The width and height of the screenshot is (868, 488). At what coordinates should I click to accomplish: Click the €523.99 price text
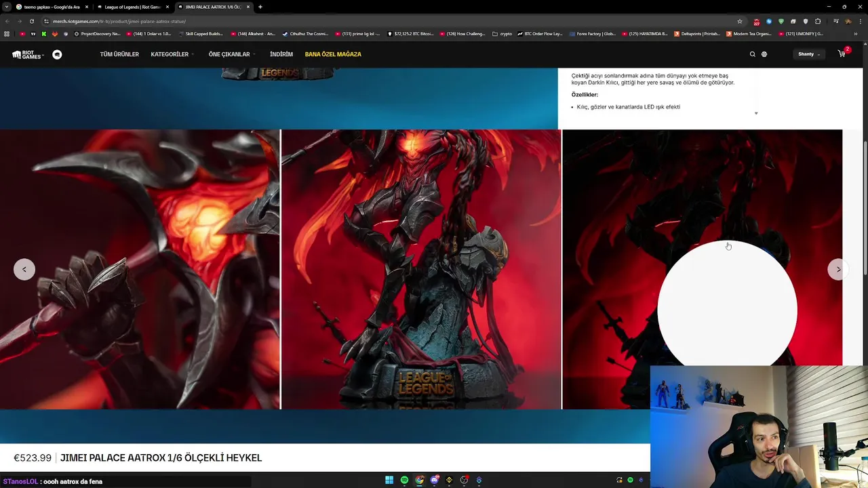point(33,457)
